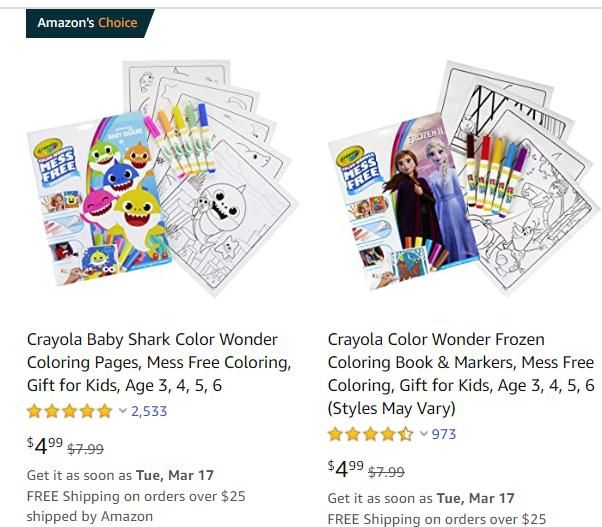Click the Frozen product star rating icons
The height and width of the screenshot is (527, 602).
tap(370, 434)
